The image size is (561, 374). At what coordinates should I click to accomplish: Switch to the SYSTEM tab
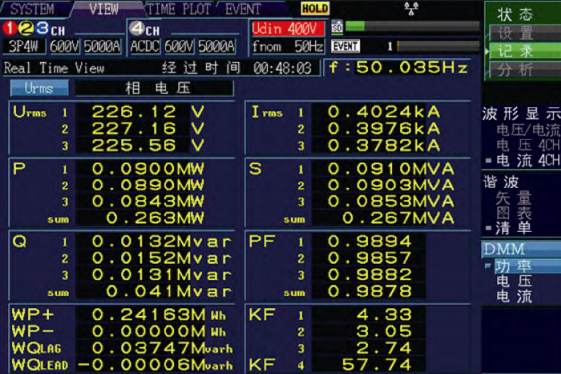(x=33, y=9)
